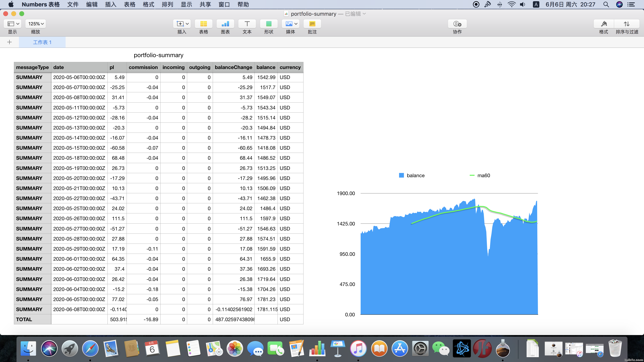Screen dimensions: 644x362
Task: Open the 文件 menu
Action: (x=73, y=4)
